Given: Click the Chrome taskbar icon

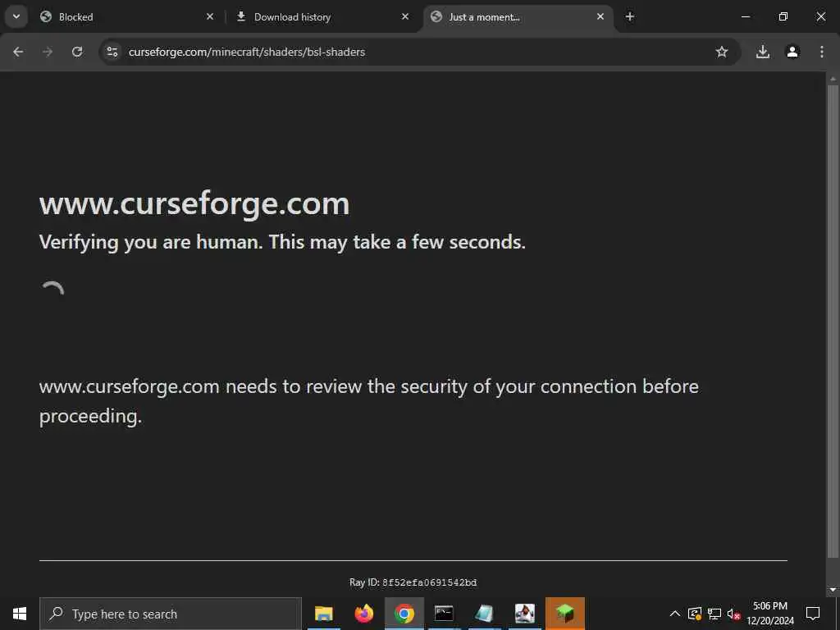Looking at the screenshot, I should (404, 614).
